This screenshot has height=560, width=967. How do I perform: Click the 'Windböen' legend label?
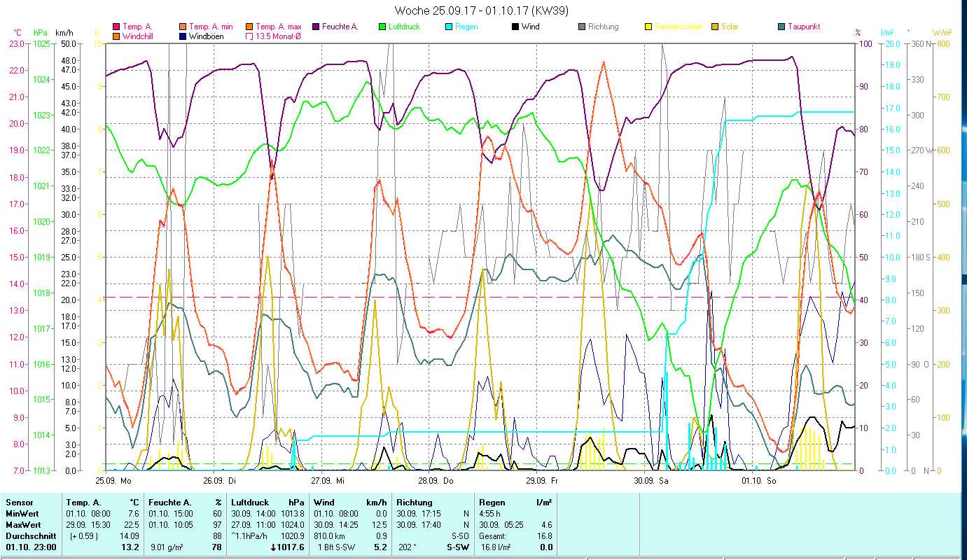[x=206, y=36]
